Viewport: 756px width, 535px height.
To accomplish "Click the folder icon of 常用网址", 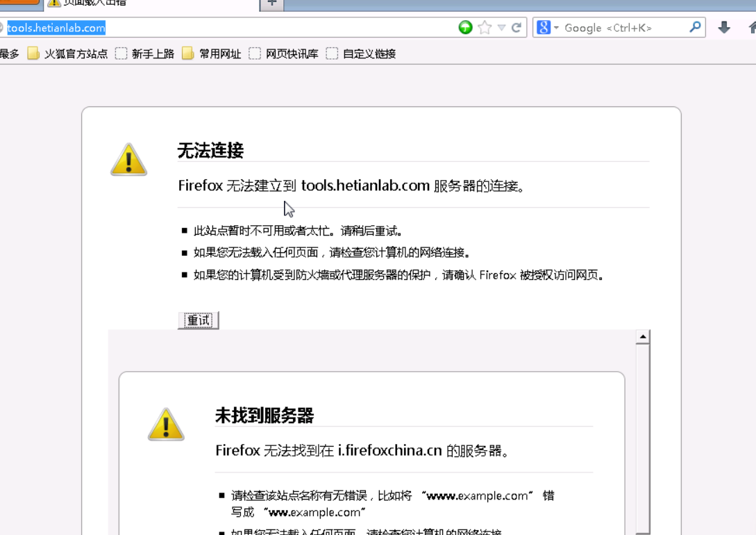I will 188,53.
